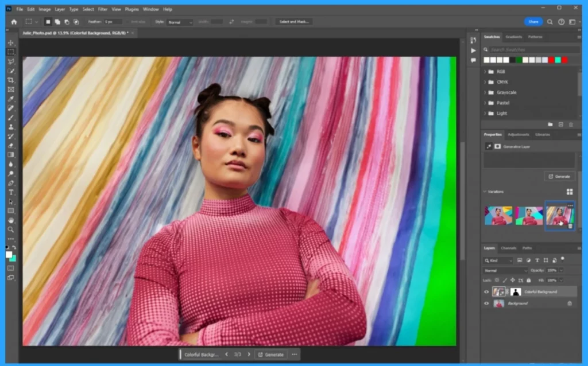Delete the selected variation trash icon
The image size is (588, 366).
[570, 226]
